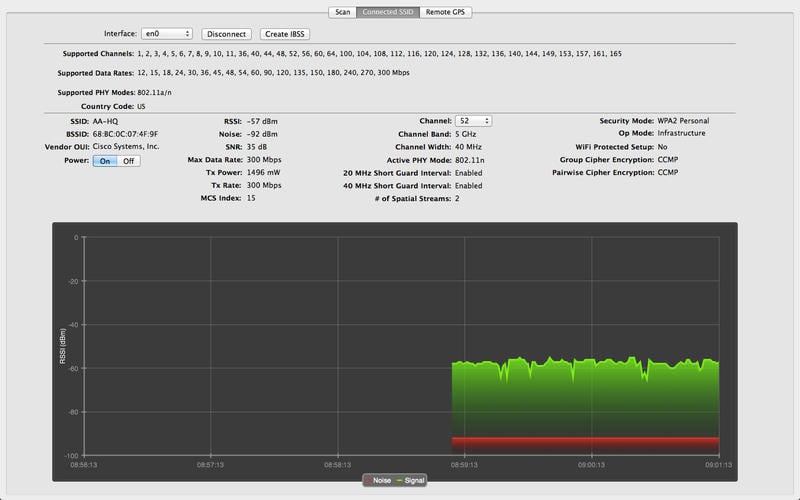
Task: Open the Interface en0 dropdown
Action: [x=167, y=34]
